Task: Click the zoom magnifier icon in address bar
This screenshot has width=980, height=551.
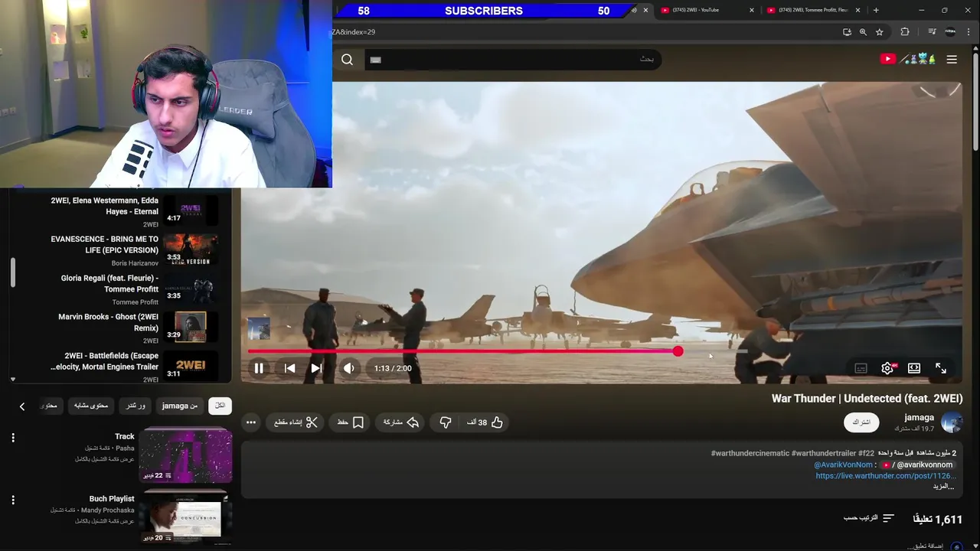Action: [x=863, y=32]
